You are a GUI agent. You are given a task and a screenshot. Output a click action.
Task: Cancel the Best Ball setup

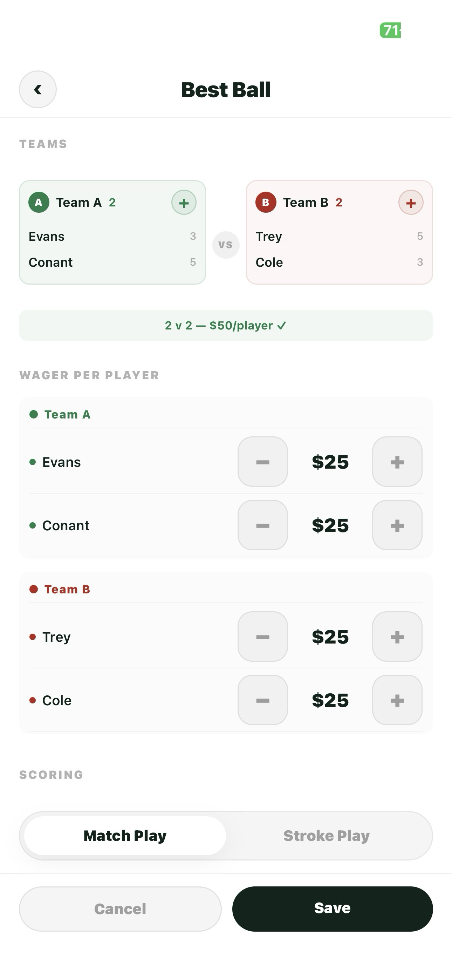120,909
